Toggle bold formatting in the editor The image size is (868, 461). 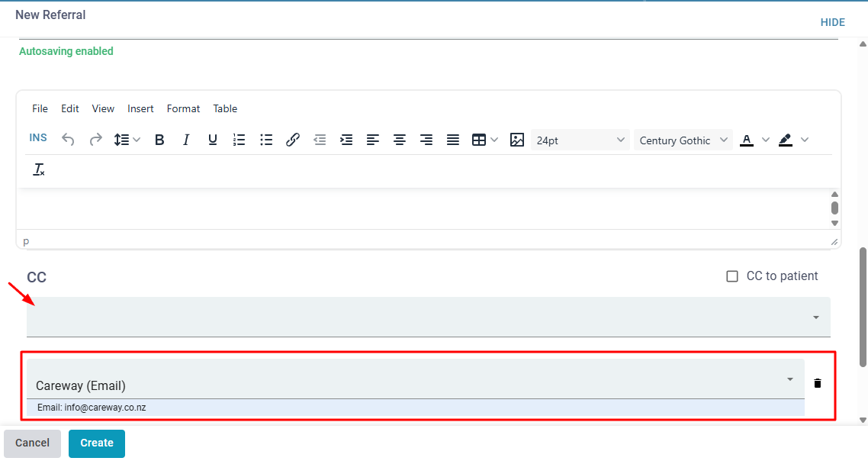pos(159,140)
